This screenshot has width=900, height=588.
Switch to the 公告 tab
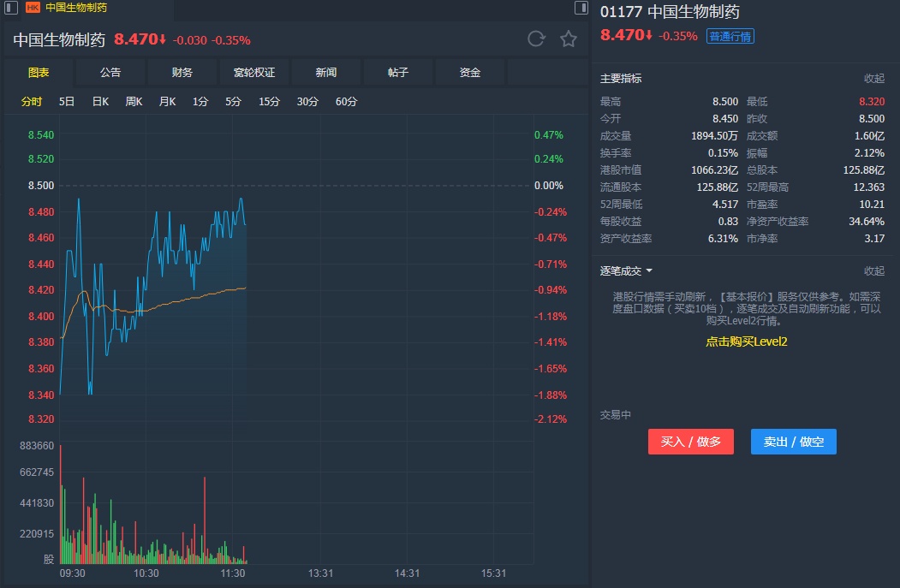point(110,73)
